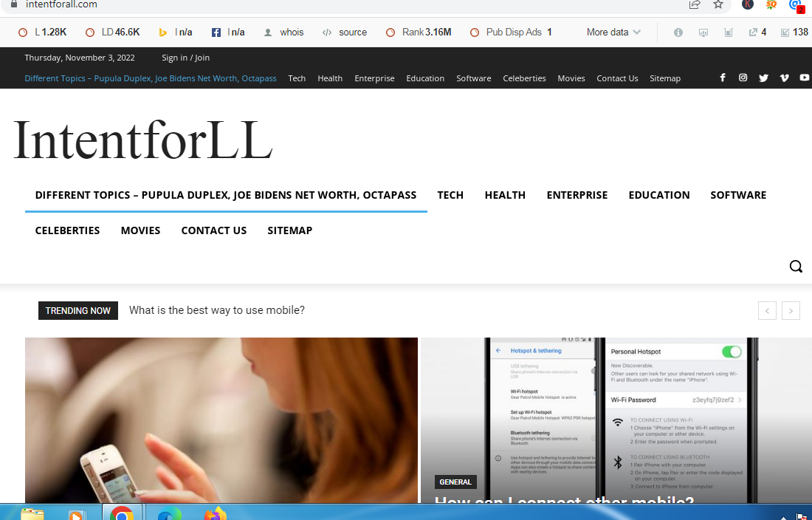
Task: Open the YouTube social icon
Action: 804,78
